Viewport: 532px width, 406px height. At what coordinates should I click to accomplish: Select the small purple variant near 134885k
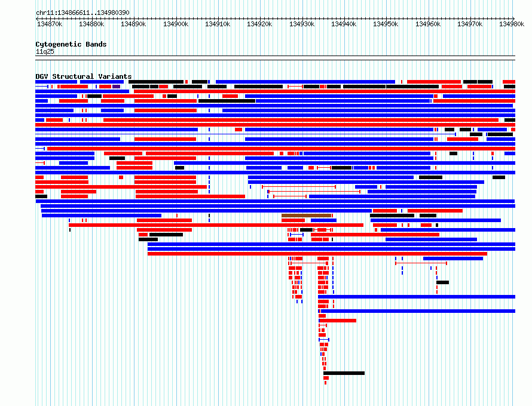tap(117, 87)
